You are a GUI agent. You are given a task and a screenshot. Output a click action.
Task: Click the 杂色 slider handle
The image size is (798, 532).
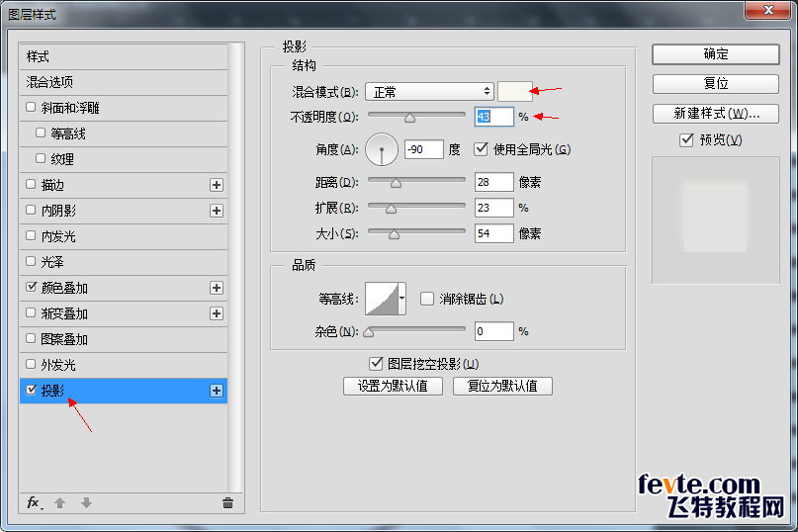tap(369, 332)
